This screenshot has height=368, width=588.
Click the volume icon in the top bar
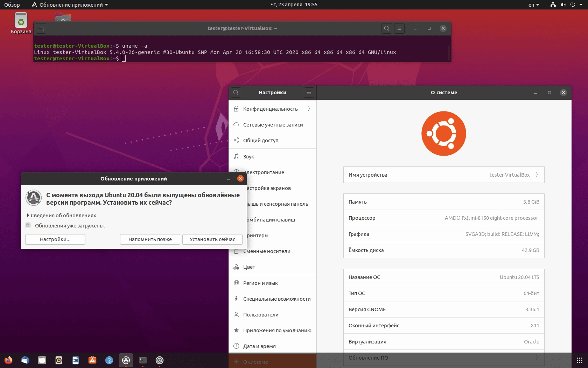tap(563, 5)
